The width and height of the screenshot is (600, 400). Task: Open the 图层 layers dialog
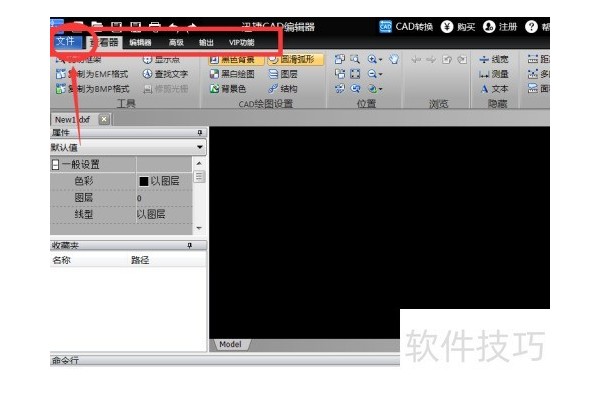[283, 74]
